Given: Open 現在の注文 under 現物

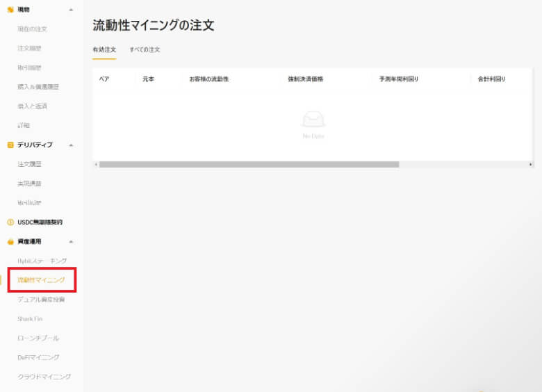Looking at the screenshot, I should coord(32,29).
